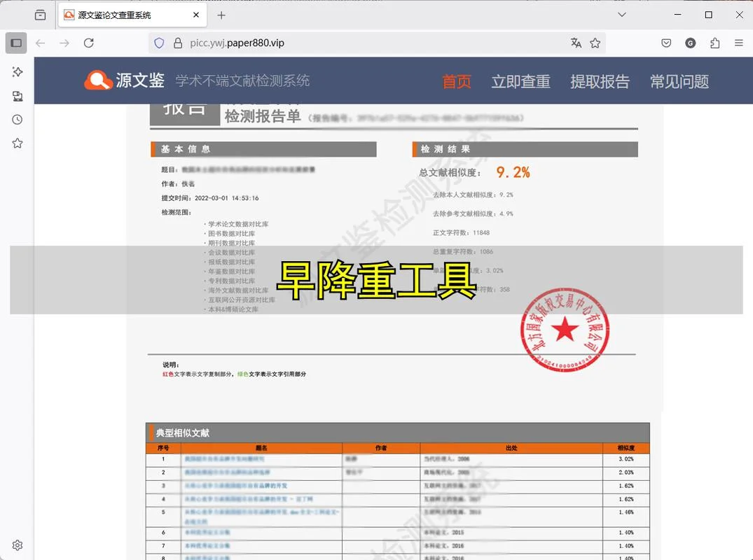Viewport: 753px width, 560px height.
Task: Go back to previous page
Action: (41, 43)
